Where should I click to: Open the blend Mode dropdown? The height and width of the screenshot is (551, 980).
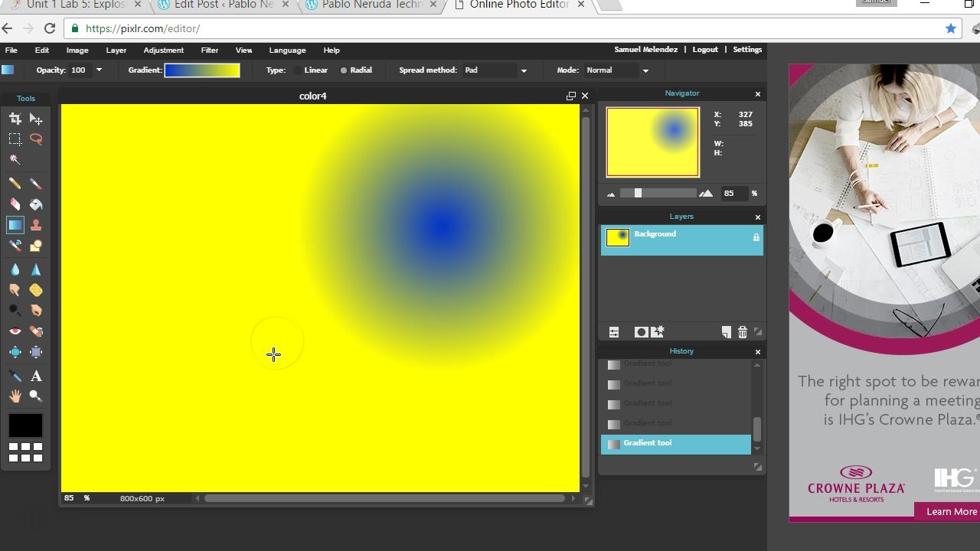click(x=645, y=70)
